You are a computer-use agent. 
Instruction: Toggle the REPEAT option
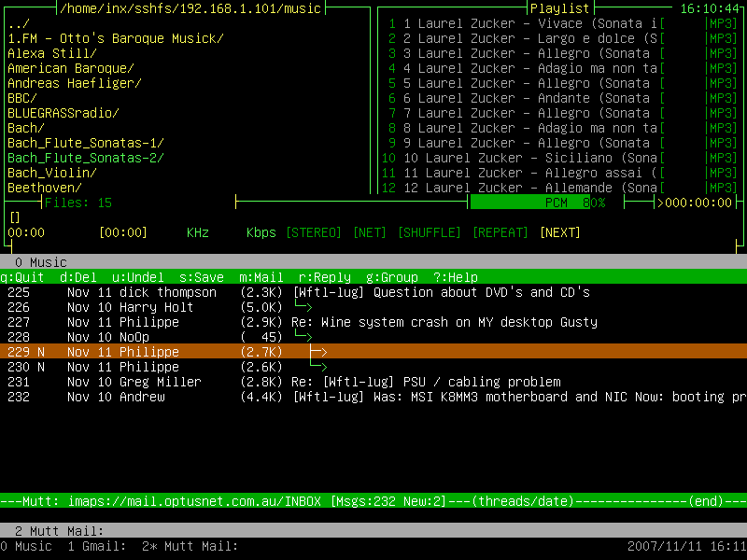point(500,232)
